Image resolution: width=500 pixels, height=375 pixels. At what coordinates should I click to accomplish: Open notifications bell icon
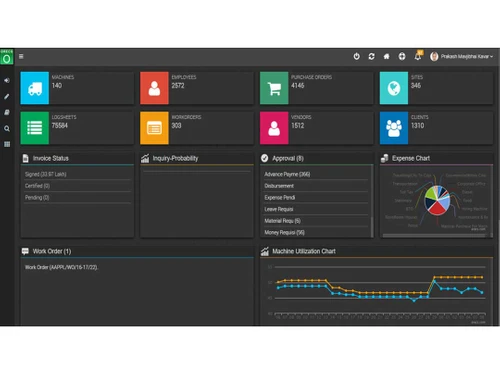(x=418, y=56)
